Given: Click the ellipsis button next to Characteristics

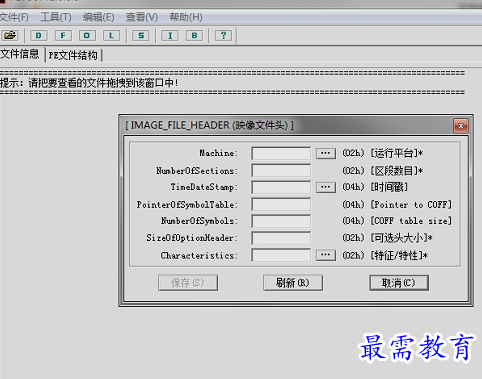Looking at the screenshot, I should point(326,255).
